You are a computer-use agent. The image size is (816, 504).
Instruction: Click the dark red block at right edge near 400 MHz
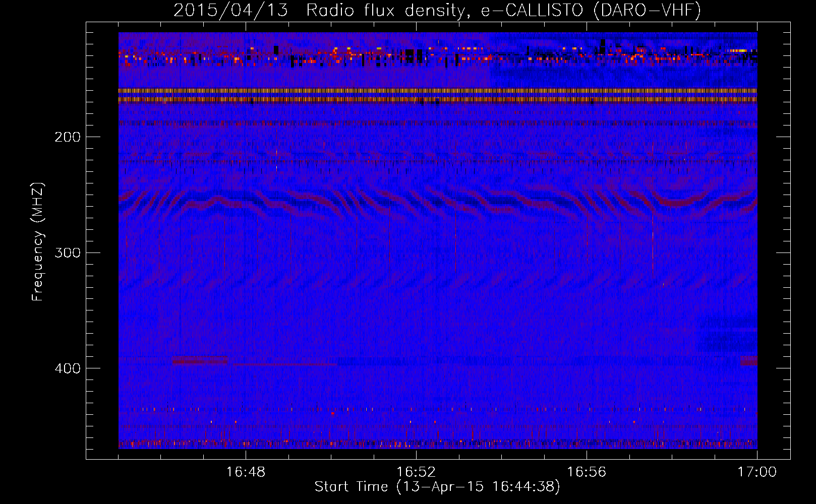748,361
